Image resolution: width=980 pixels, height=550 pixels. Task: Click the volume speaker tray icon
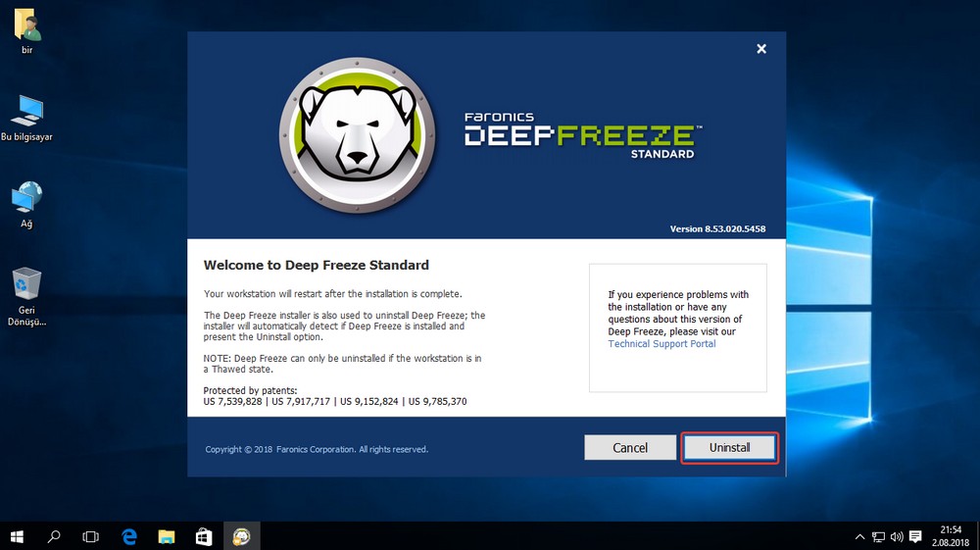[x=897, y=536]
